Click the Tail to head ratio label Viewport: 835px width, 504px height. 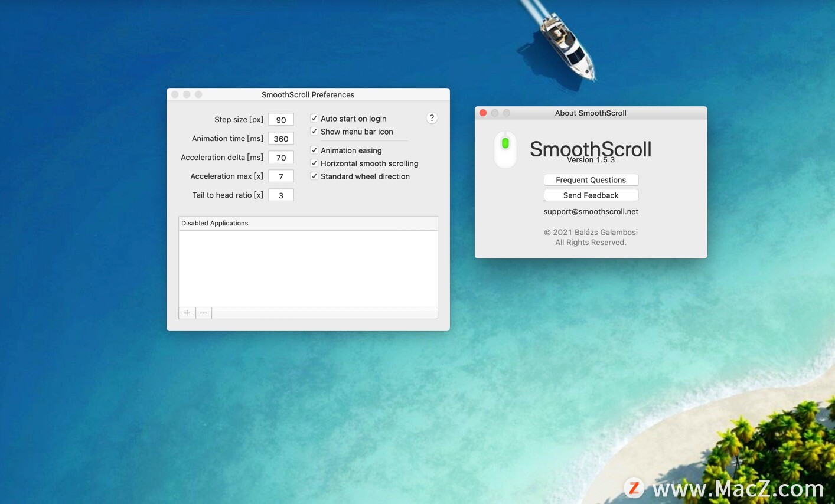click(228, 195)
